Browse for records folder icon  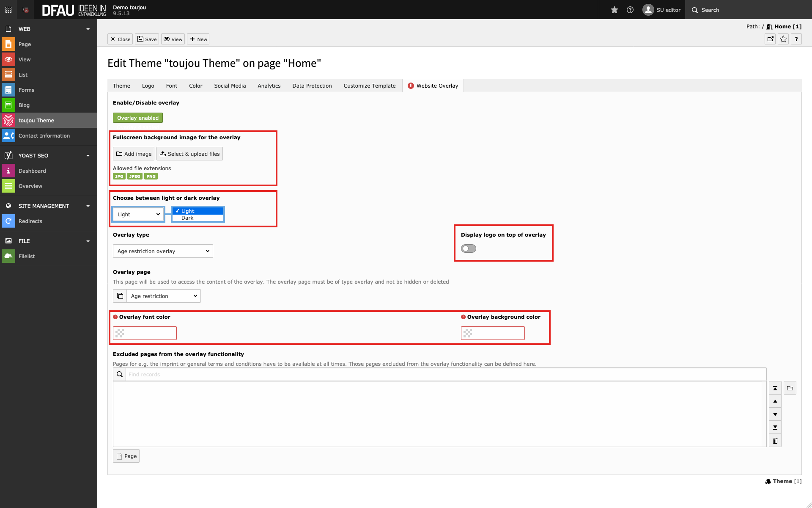(x=790, y=388)
